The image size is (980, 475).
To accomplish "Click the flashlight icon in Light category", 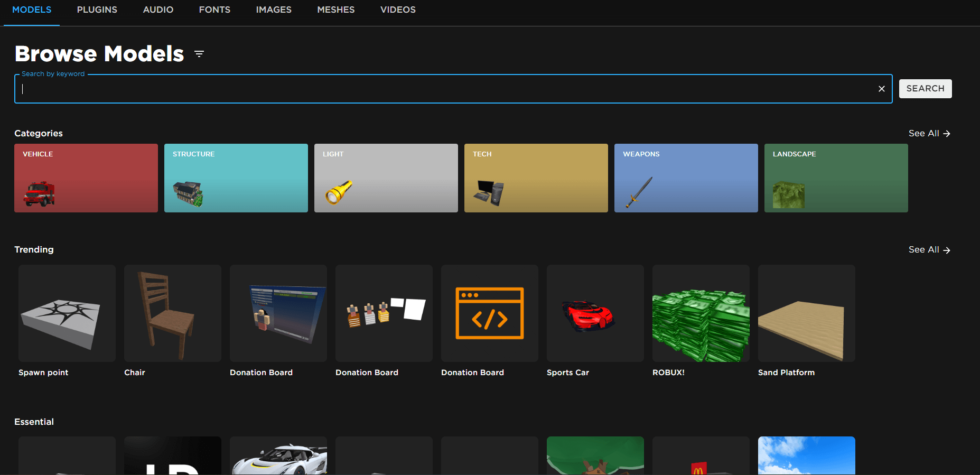I will (x=339, y=191).
